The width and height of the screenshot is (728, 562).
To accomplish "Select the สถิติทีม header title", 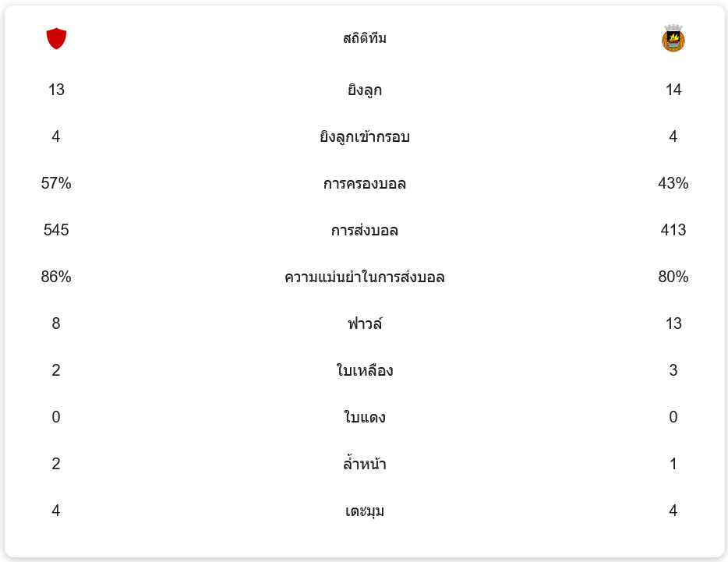I will point(365,38).
